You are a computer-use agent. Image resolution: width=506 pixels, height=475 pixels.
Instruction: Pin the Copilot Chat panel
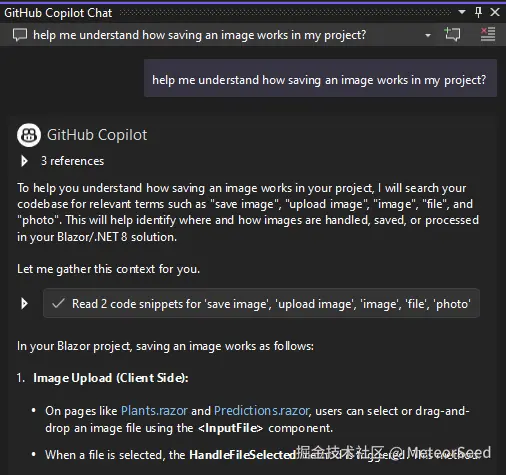pos(478,13)
